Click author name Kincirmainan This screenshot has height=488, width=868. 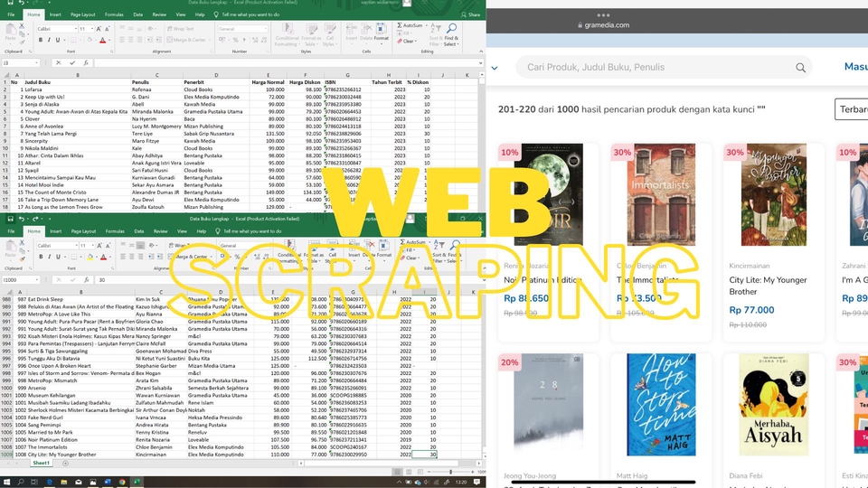(x=749, y=266)
